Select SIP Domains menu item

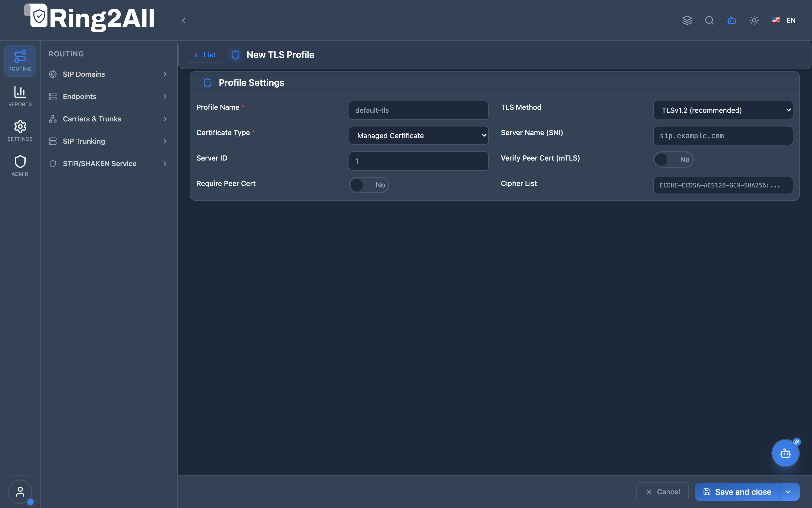pos(108,74)
